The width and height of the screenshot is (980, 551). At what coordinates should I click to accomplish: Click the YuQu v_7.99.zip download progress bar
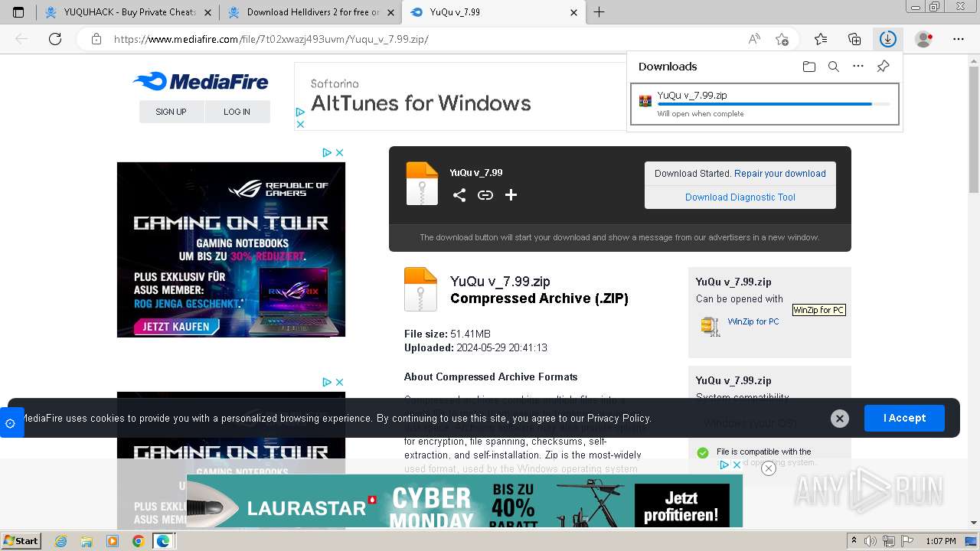click(x=773, y=104)
